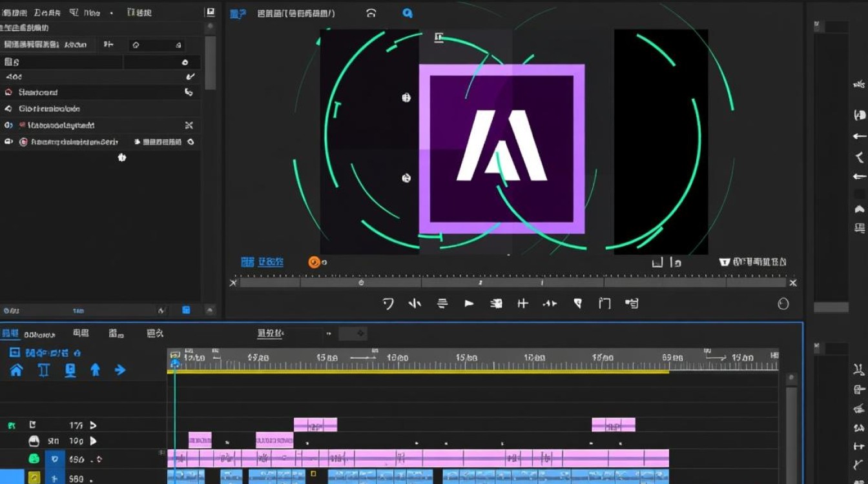Click the pencil icon in the left panel list
This screenshot has height=484, width=868.
[190, 77]
